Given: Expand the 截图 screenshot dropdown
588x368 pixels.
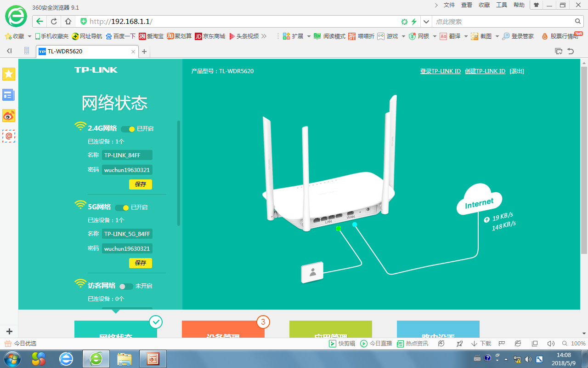Looking at the screenshot, I should tap(497, 36).
